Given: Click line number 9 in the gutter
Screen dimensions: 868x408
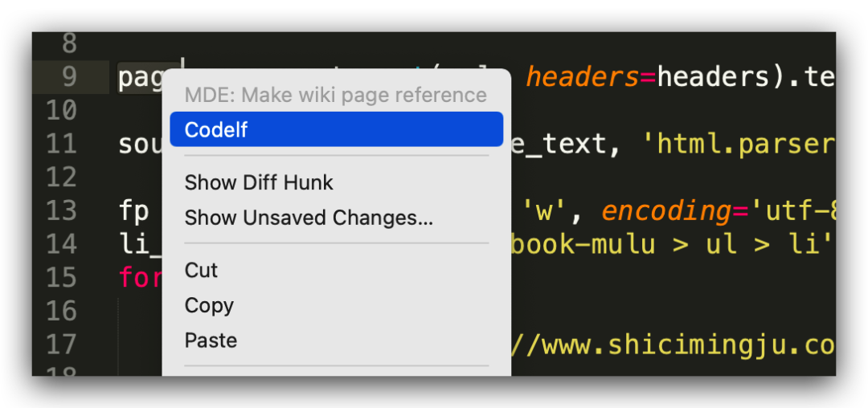Looking at the screenshot, I should coord(69,77).
